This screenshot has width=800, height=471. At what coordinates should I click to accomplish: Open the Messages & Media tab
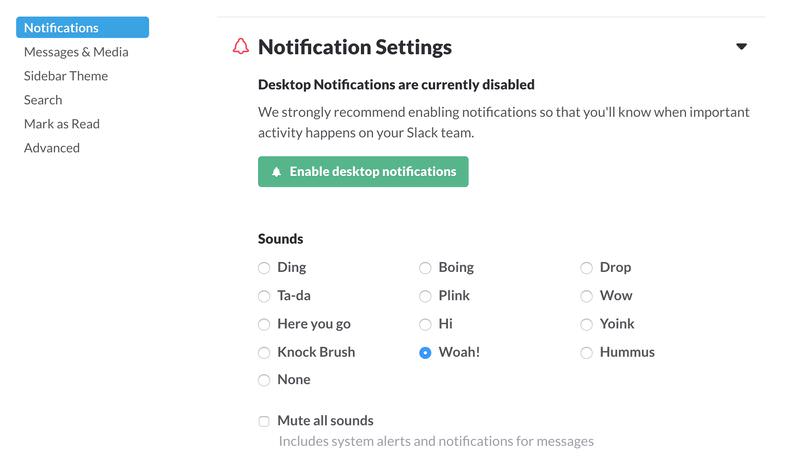(76, 52)
